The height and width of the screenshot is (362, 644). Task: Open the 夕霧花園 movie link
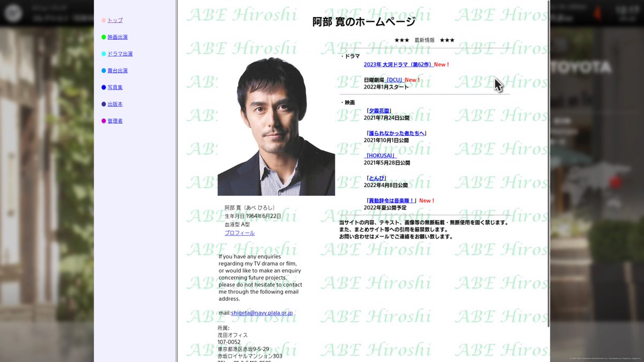click(x=379, y=110)
